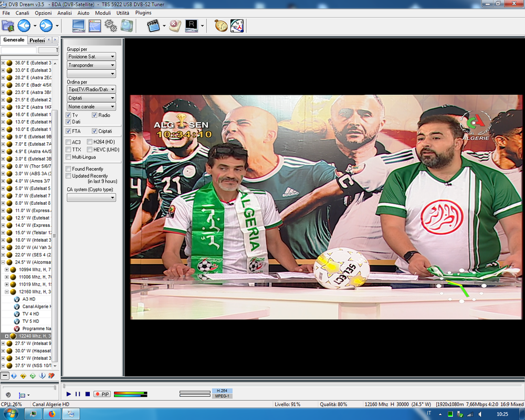Click the aspect ratio icon in bottom panel
Screen dimensions: 525x420
point(22,395)
